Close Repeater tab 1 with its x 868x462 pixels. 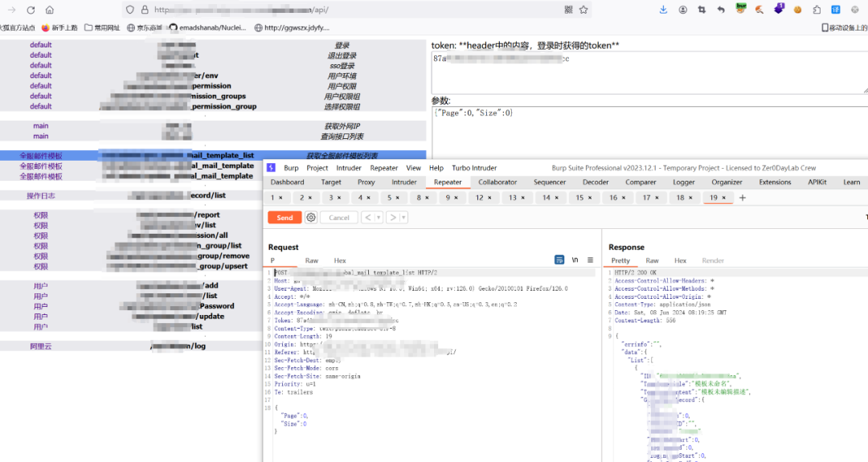pyautogui.click(x=280, y=198)
